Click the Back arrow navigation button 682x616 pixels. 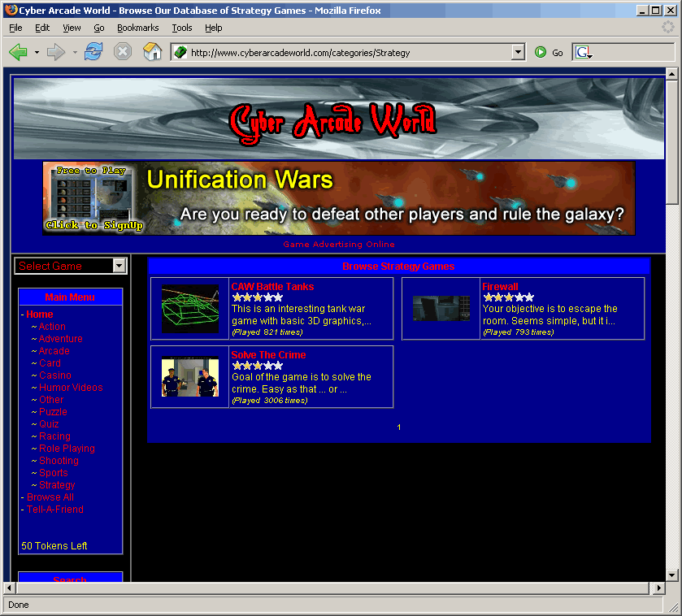(18, 52)
